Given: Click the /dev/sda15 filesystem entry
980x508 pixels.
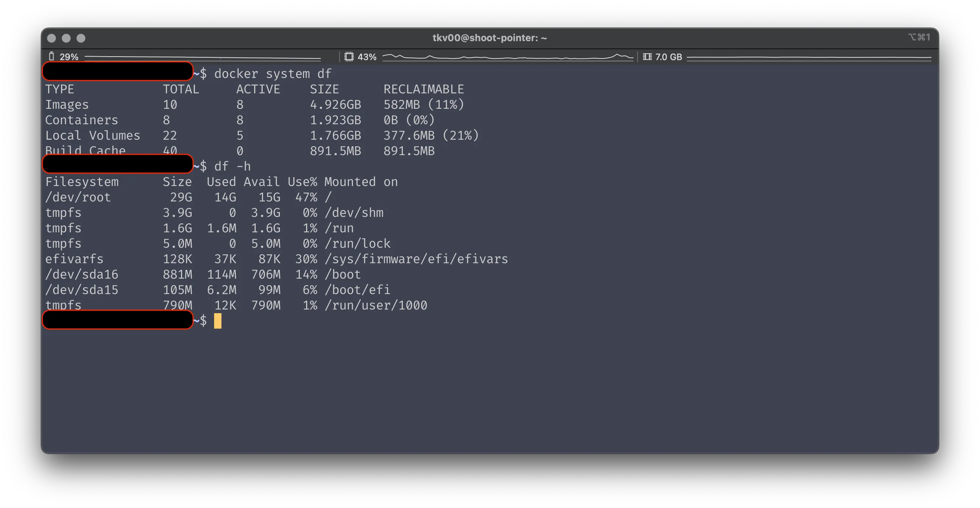Looking at the screenshot, I should [x=82, y=290].
